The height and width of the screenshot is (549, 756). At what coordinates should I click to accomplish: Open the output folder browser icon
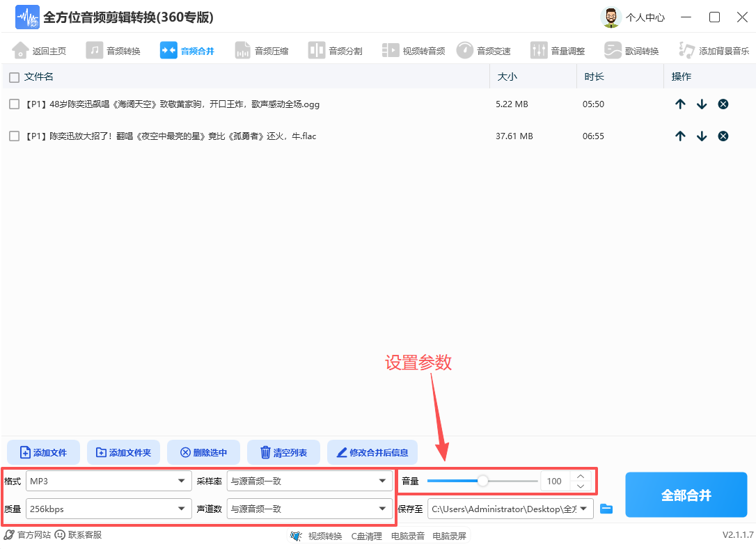pyautogui.click(x=606, y=509)
